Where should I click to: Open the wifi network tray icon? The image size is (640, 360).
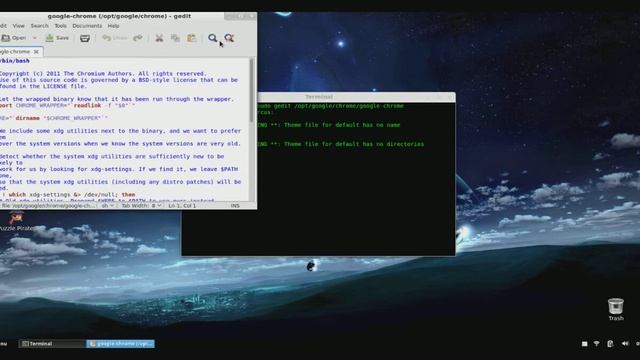[597, 344]
